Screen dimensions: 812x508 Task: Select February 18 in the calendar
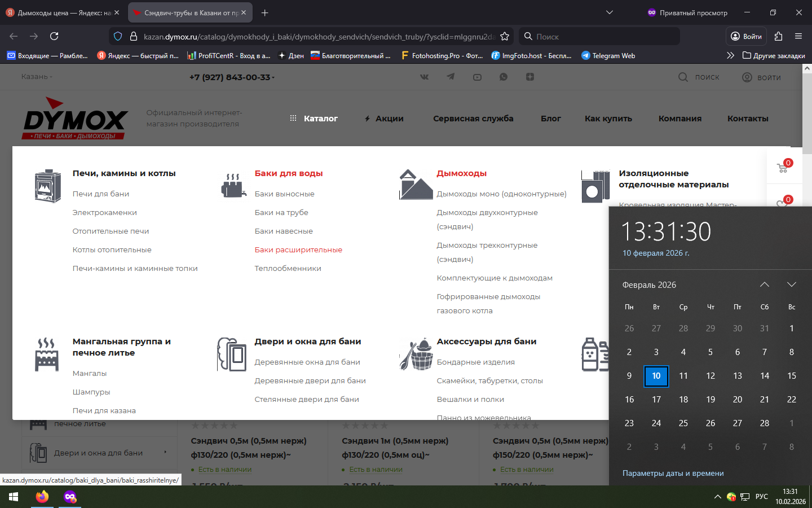(683, 399)
